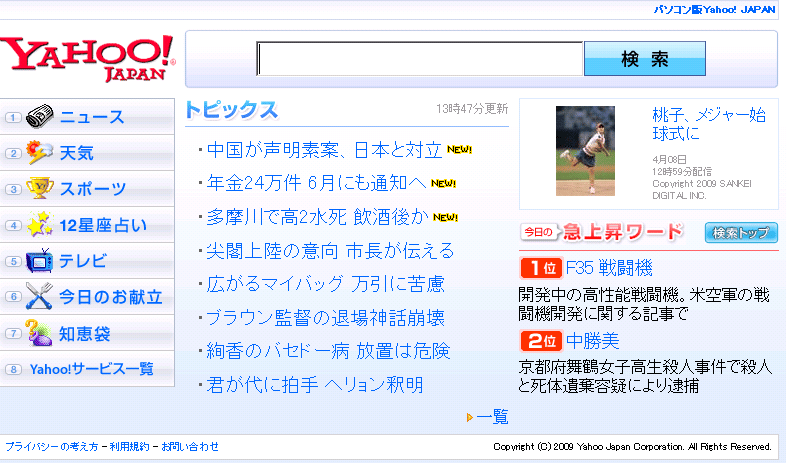Click the 急上昇ワード heading
The image size is (786, 463).
point(623,232)
